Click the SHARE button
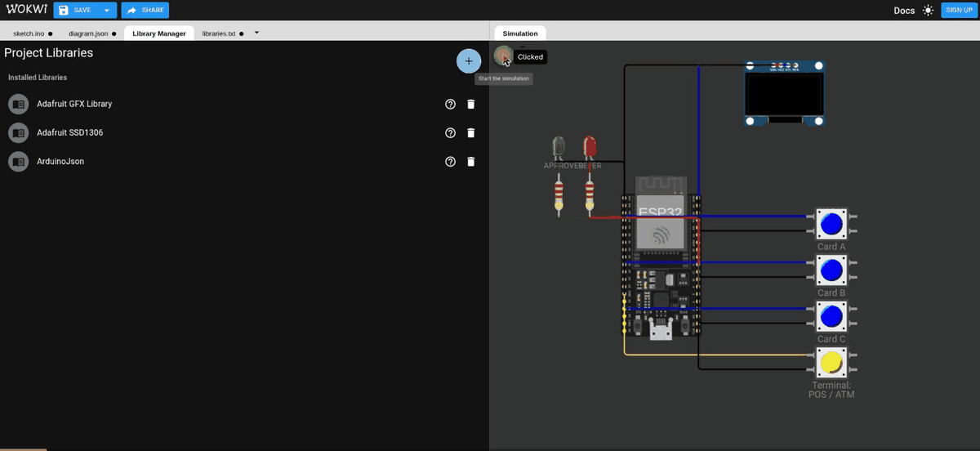 (145, 11)
